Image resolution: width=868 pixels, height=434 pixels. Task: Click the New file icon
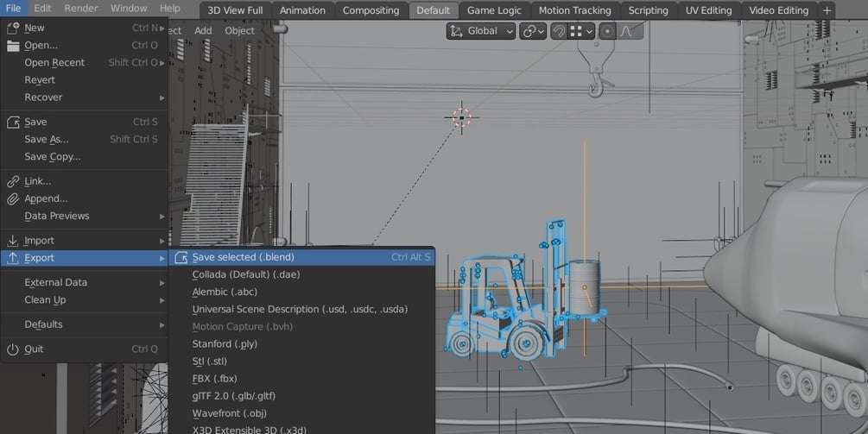point(13,28)
